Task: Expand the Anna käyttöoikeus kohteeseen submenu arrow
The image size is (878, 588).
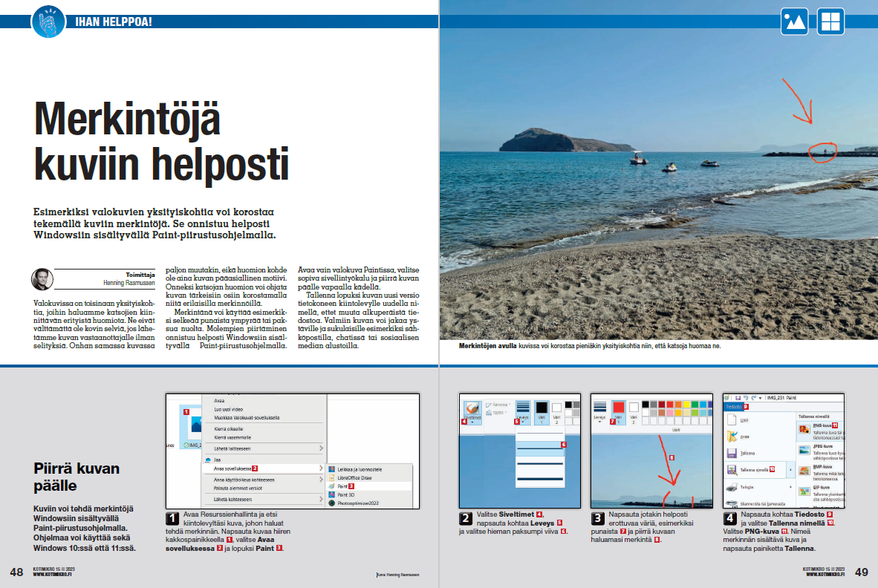Action: pos(321,480)
